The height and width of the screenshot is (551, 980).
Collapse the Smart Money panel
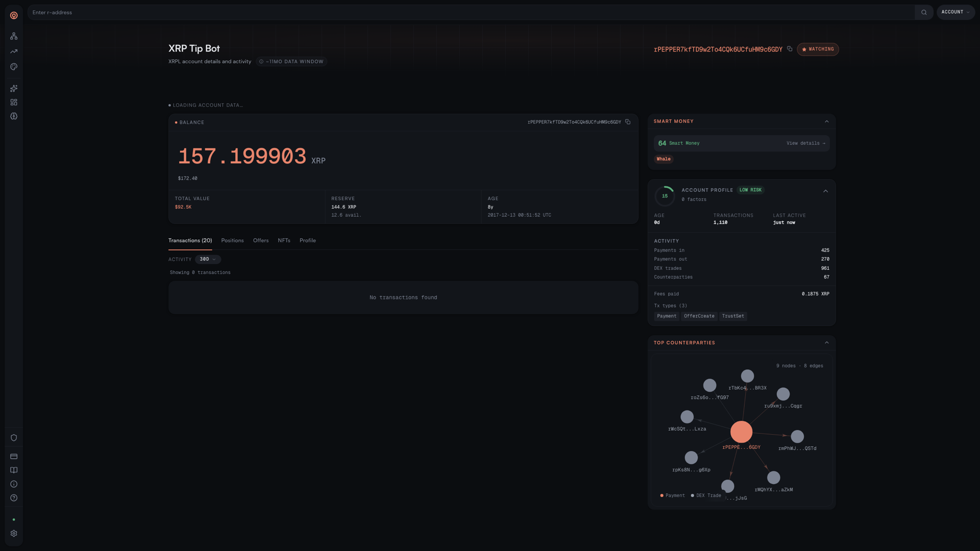coord(827,121)
